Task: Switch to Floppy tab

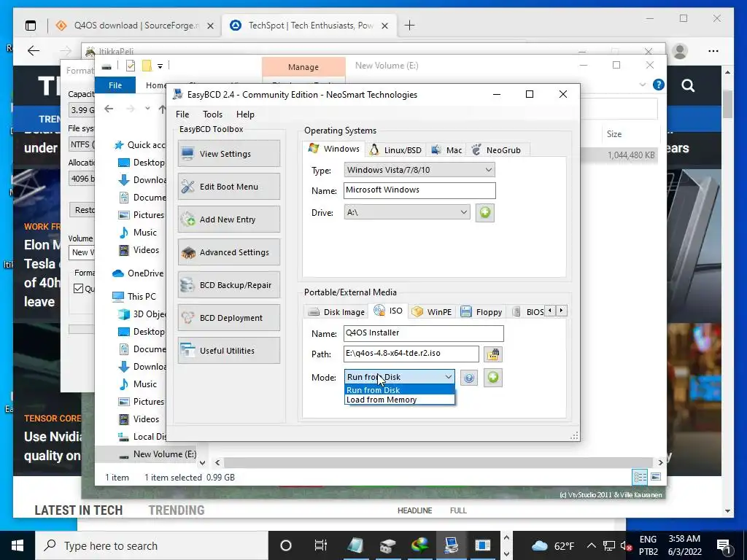Action: tap(481, 312)
